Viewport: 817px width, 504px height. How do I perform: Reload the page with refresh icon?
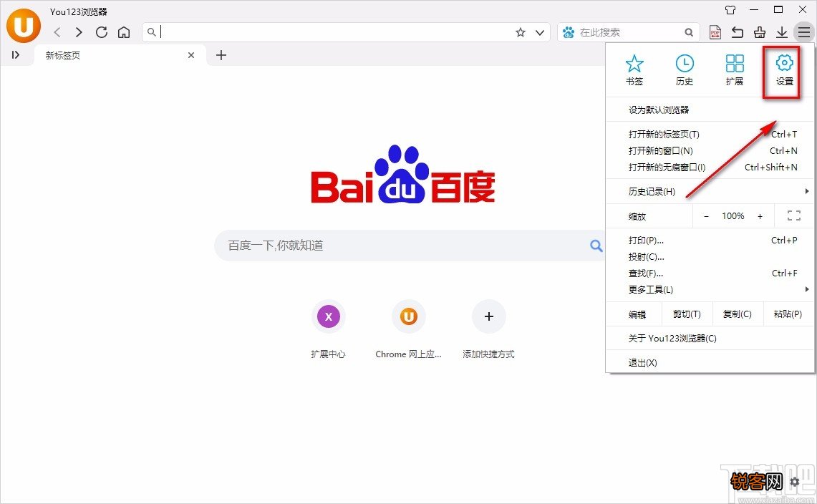click(102, 32)
